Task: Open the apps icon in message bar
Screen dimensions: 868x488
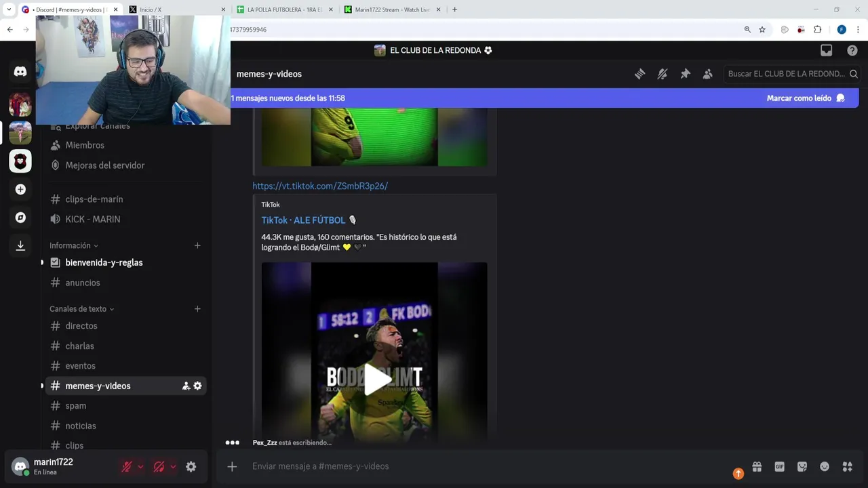Action: point(847,466)
